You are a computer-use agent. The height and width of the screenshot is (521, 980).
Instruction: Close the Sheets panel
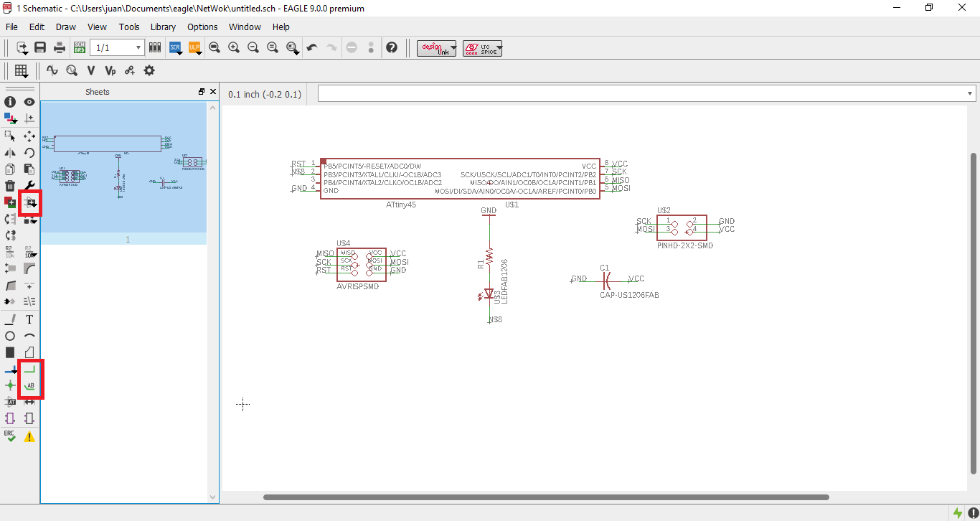pos(213,92)
